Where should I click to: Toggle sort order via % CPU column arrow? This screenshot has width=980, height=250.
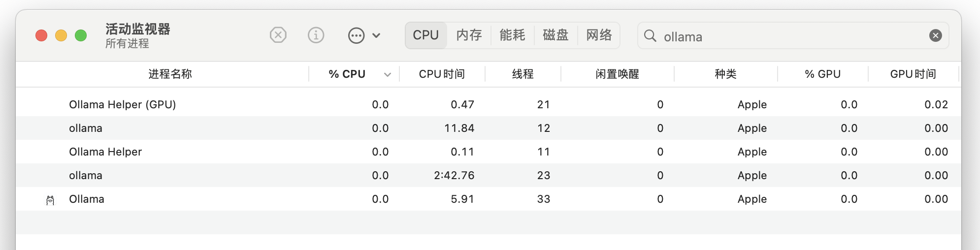click(388, 74)
